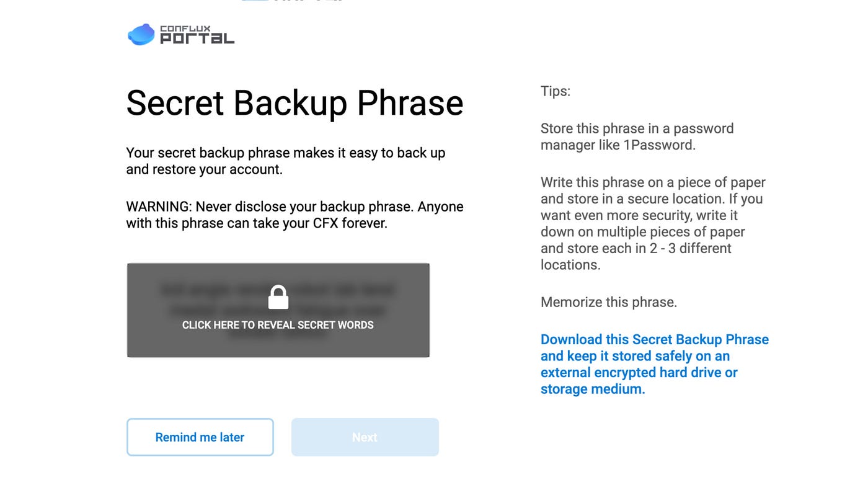Click the CFX forever warning line
868x490 pixels.
point(257,223)
